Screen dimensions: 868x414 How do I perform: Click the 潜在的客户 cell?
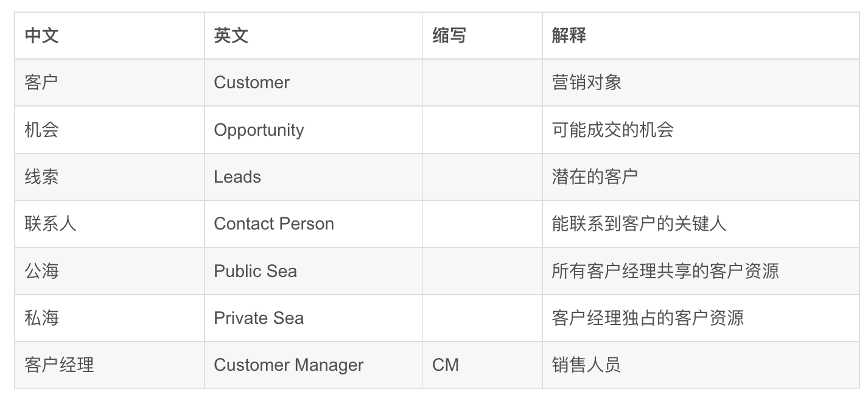[701, 177]
